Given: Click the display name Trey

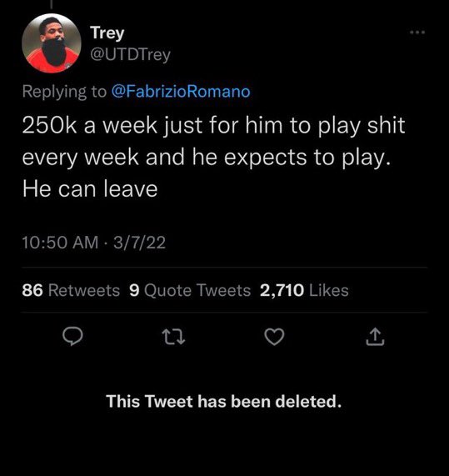Looking at the screenshot, I should click(107, 33).
